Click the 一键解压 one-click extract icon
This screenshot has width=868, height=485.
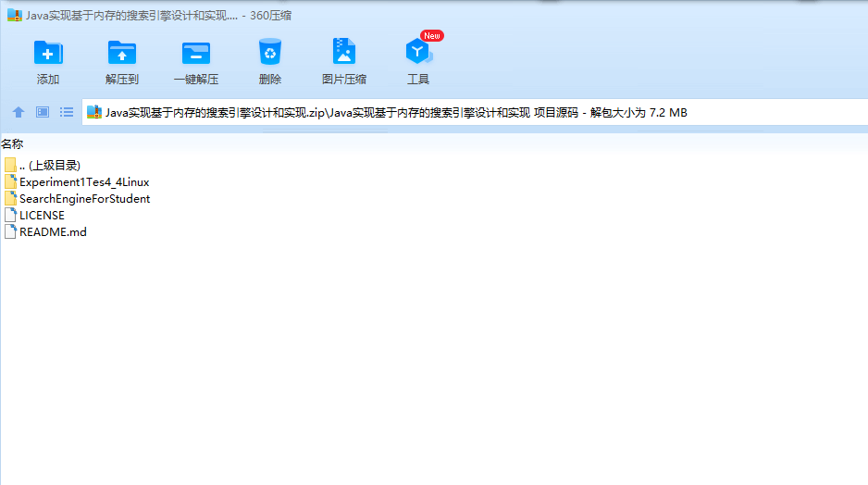click(196, 53)
